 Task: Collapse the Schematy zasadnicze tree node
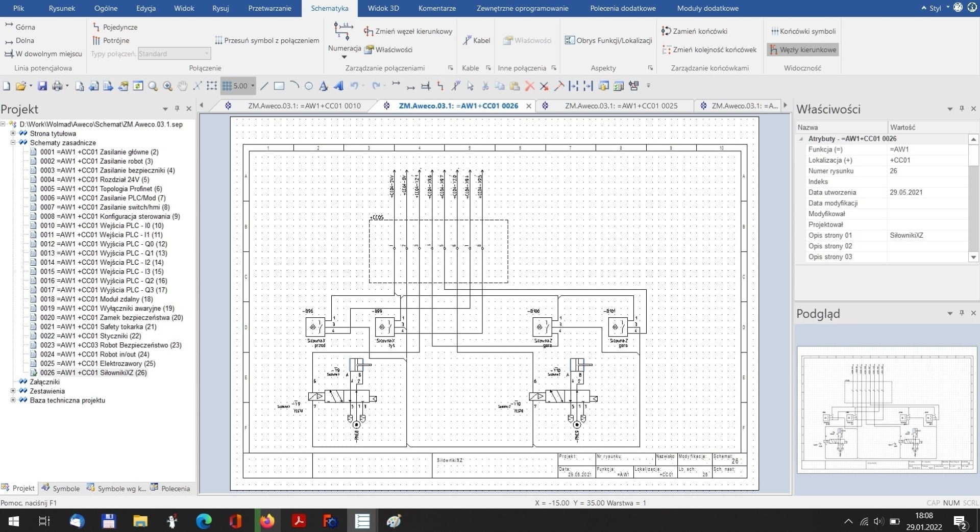(x=13, y=143)
